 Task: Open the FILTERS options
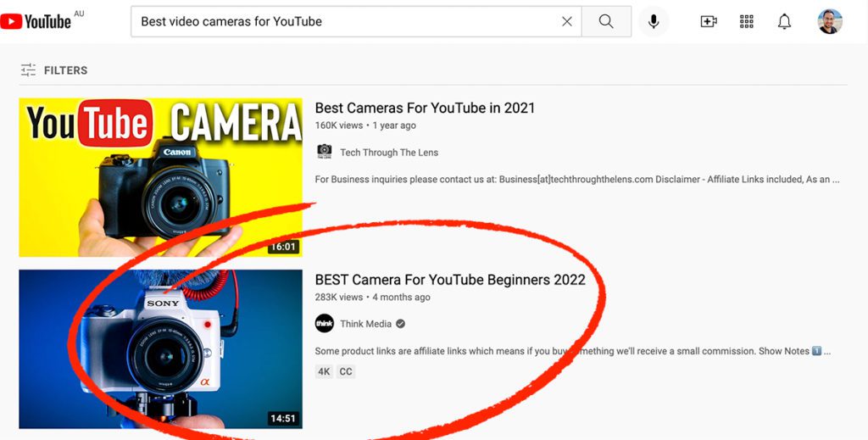click(x=54, y=70)
